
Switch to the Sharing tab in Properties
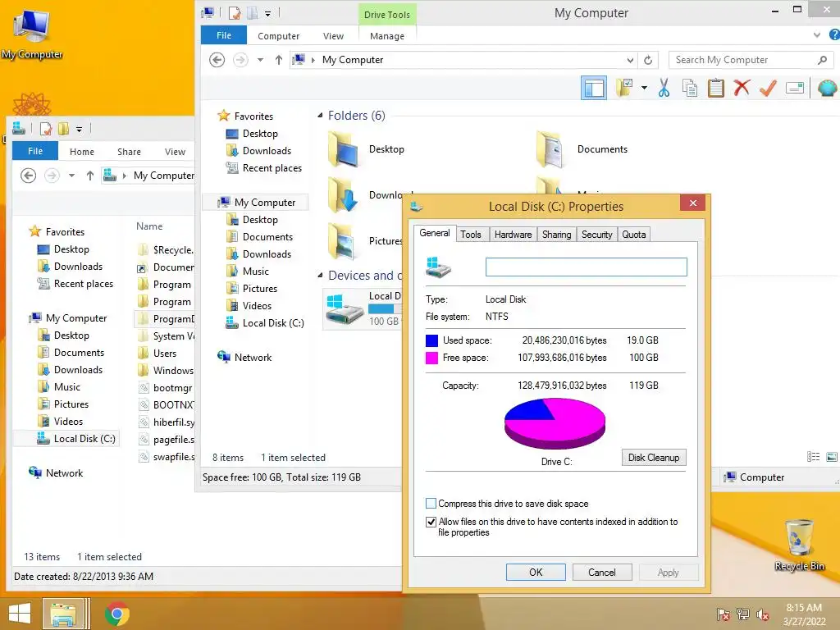click(x=557, y=235)
